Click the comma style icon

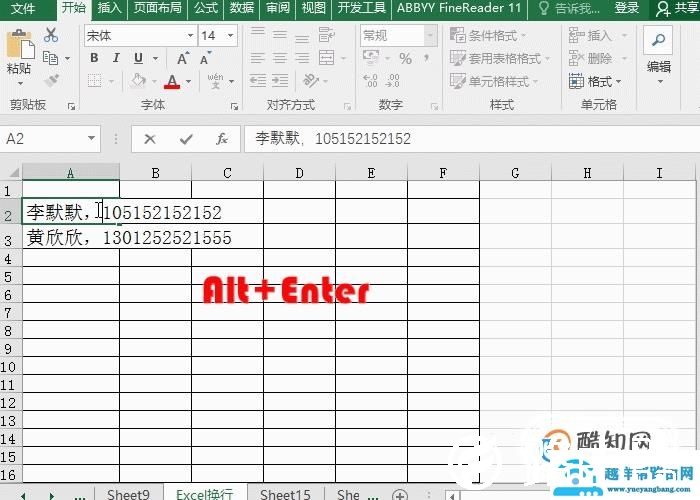click(x=427, y=58)
